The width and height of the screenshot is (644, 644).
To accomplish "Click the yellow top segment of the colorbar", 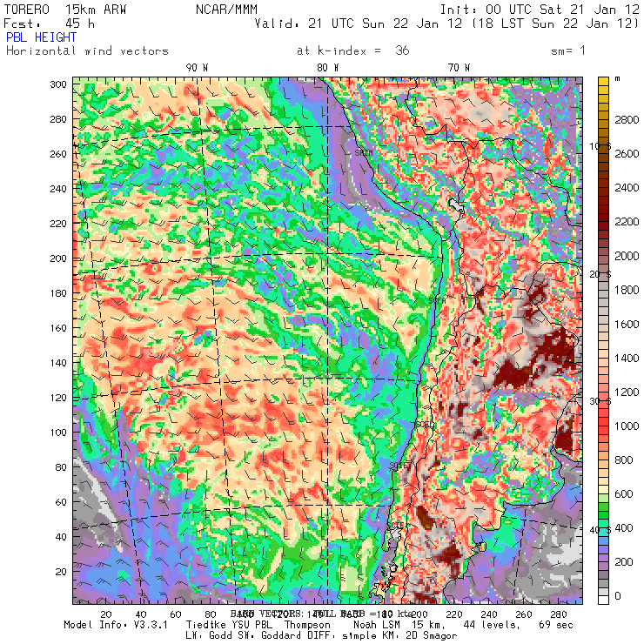I will tap(603, 82).
